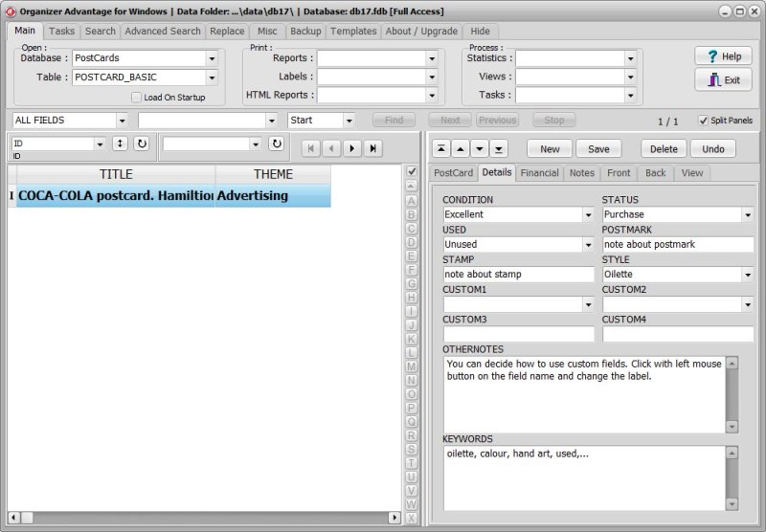Filter records by letter P
The width and height of the screenshot is (766, 532).
click(x=412, y=408)
